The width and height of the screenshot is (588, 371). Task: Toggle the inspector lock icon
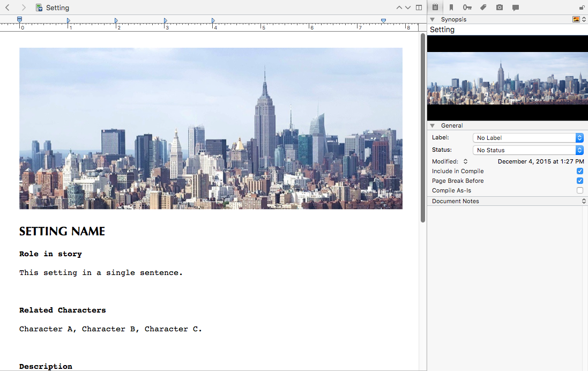582,8
